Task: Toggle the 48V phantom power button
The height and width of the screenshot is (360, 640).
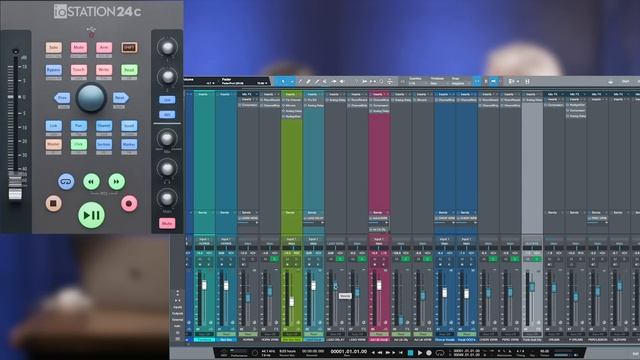Action: click(x=167, y=115)
